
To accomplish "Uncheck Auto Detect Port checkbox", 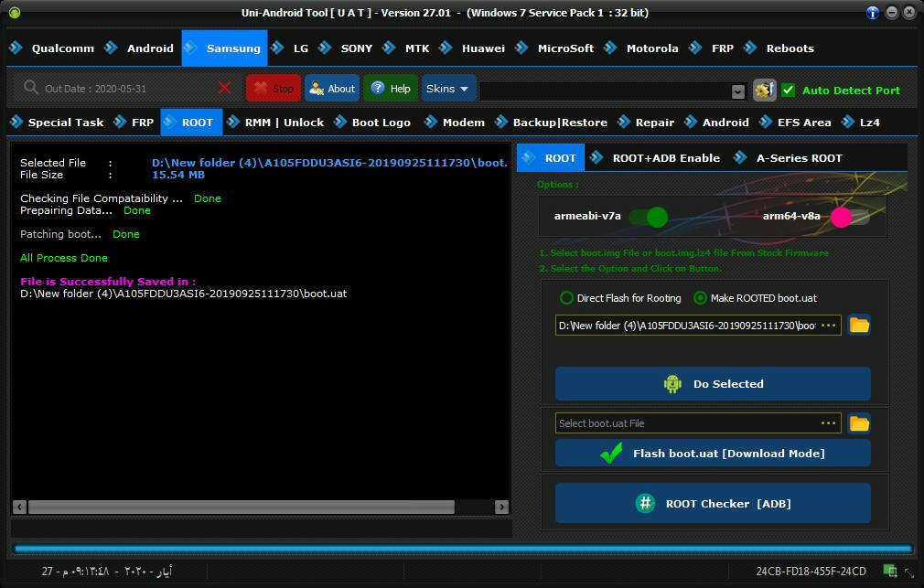I will click(788, 91).
